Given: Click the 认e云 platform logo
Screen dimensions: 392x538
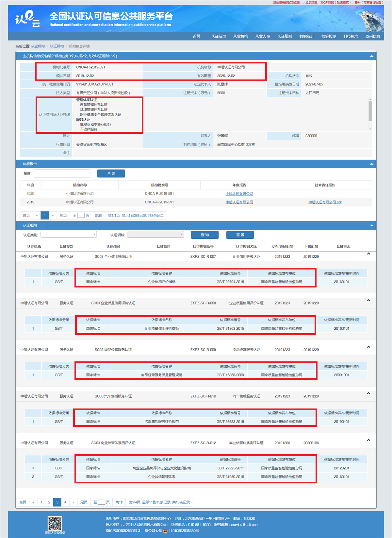Looking at the screenshot, I should pyautogui.click(x=28, y=19).
